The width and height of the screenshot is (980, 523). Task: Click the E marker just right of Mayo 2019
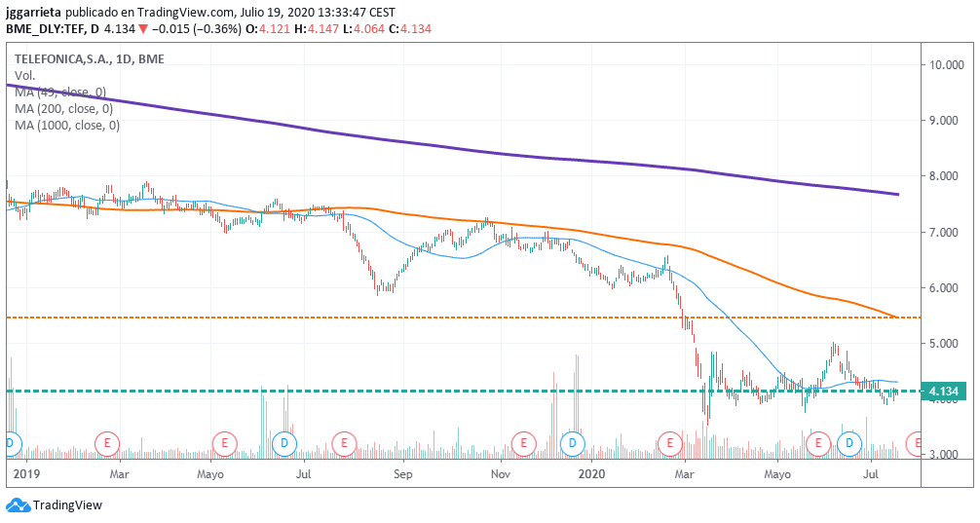click(224, 444)
